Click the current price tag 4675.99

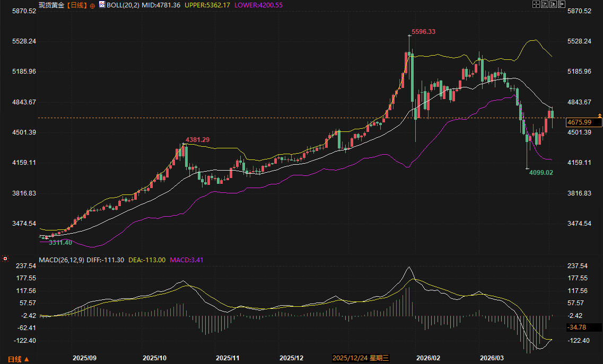click(584, 122)
